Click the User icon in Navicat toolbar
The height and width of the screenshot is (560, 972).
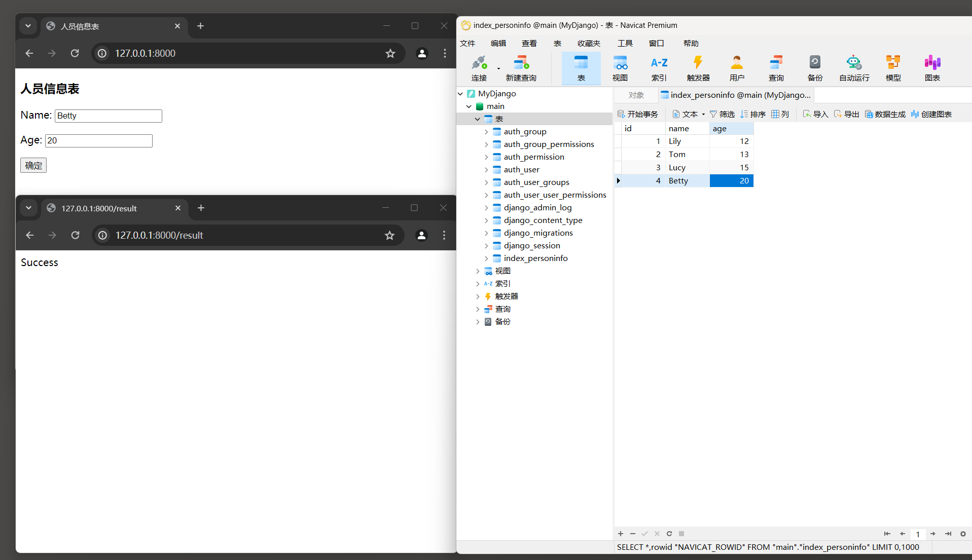click(x=737, y=68)
